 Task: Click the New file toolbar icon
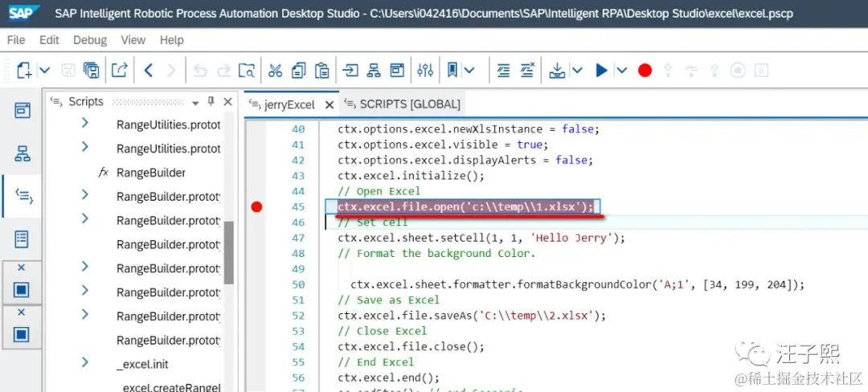[24, 70]
